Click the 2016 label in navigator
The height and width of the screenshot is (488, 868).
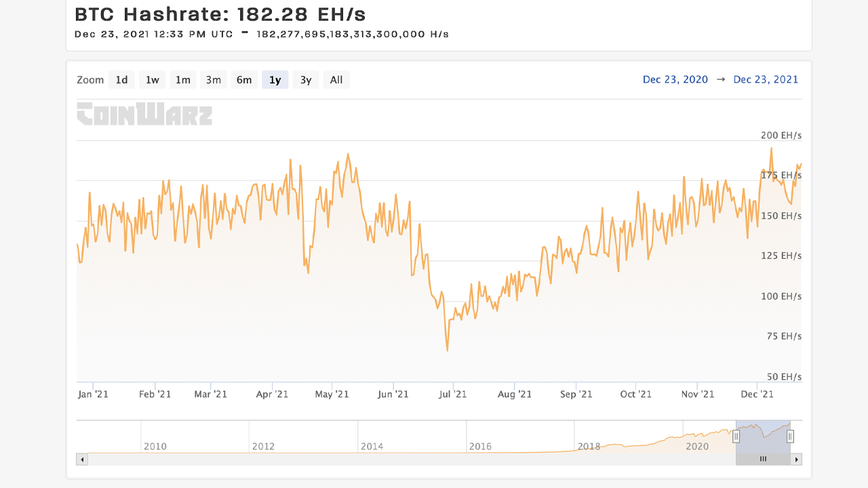[x=480, y=446]
